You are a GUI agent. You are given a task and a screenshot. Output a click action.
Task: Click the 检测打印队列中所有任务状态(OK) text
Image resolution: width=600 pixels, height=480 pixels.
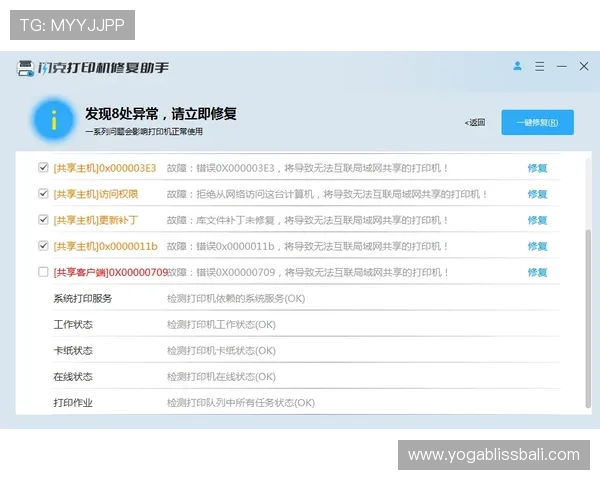[241, 403]
